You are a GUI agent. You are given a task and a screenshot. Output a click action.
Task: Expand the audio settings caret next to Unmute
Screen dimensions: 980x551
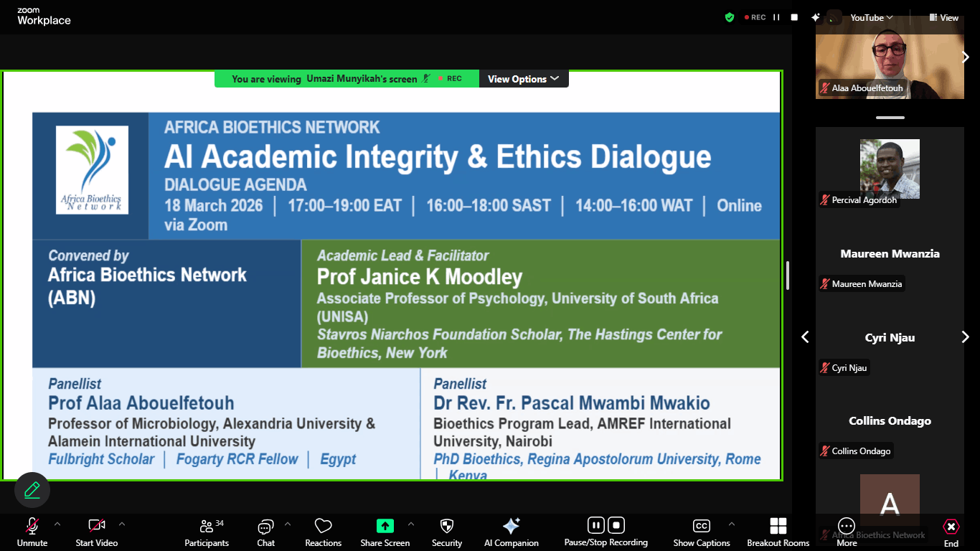tap(57, 524)
